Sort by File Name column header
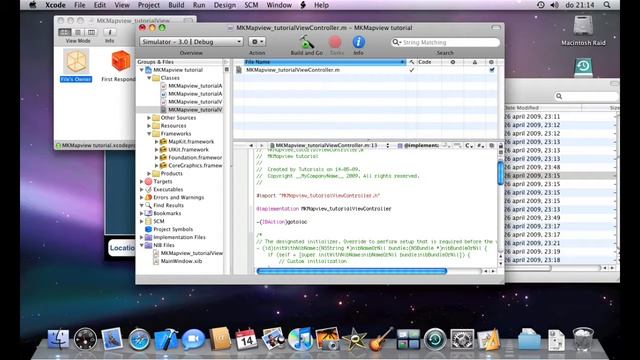Screen dimensions: 640x360 (x=324, y=62)
